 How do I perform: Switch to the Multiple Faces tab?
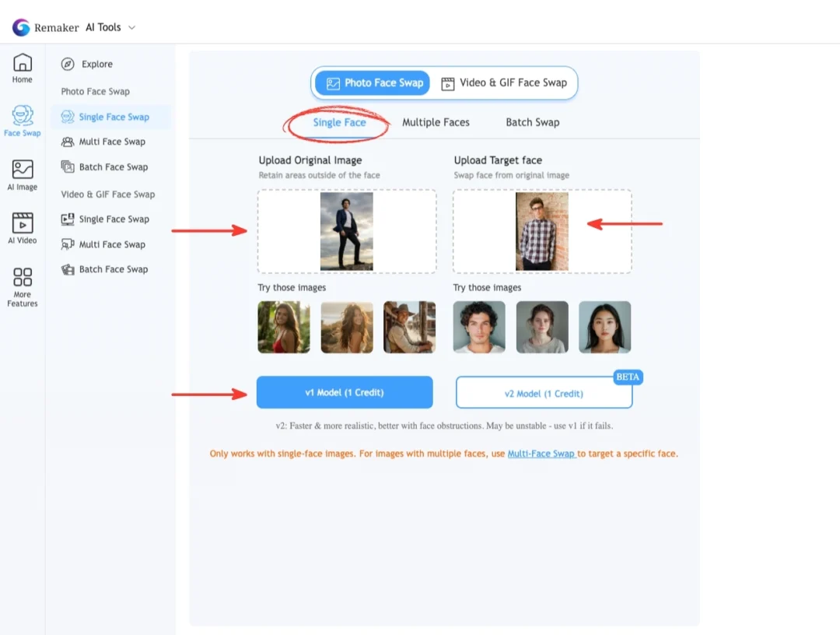pyautogui.click(x=436, y=122)
